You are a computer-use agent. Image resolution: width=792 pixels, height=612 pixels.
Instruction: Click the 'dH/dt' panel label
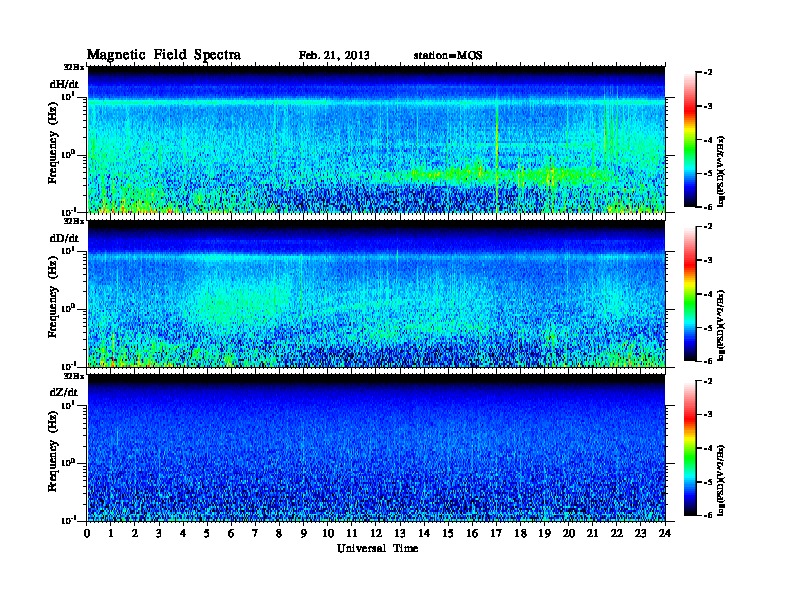click(64, 84)
